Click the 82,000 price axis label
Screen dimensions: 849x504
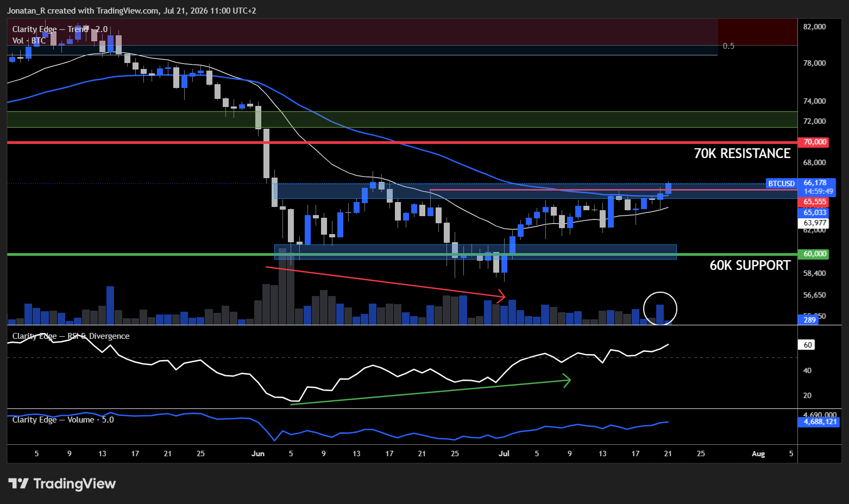tap(815, 27)
